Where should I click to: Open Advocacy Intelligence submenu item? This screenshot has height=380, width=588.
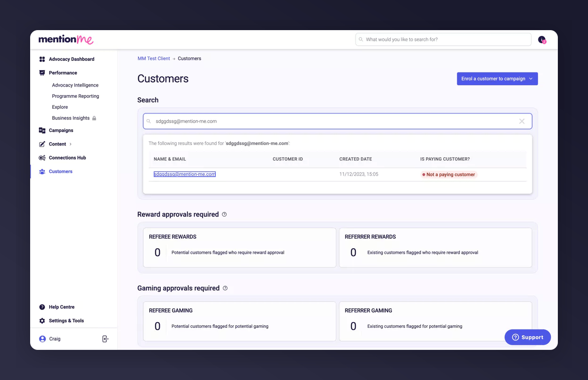(75, 85)
